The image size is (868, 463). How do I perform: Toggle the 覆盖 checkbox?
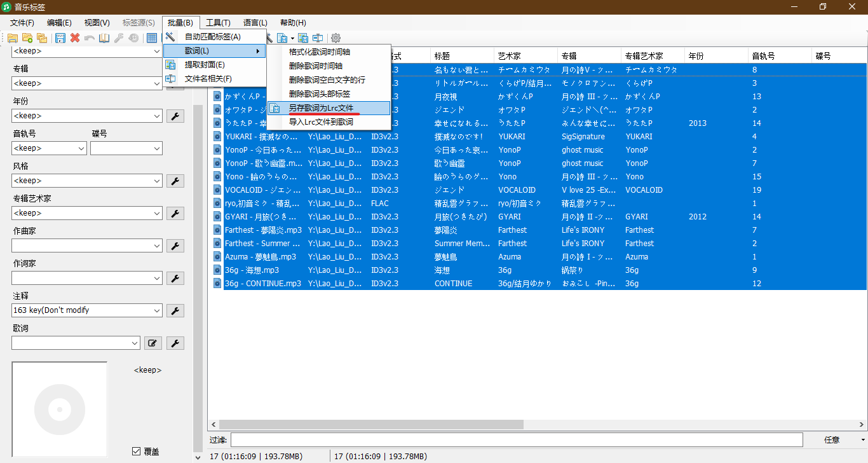(136, 452)
